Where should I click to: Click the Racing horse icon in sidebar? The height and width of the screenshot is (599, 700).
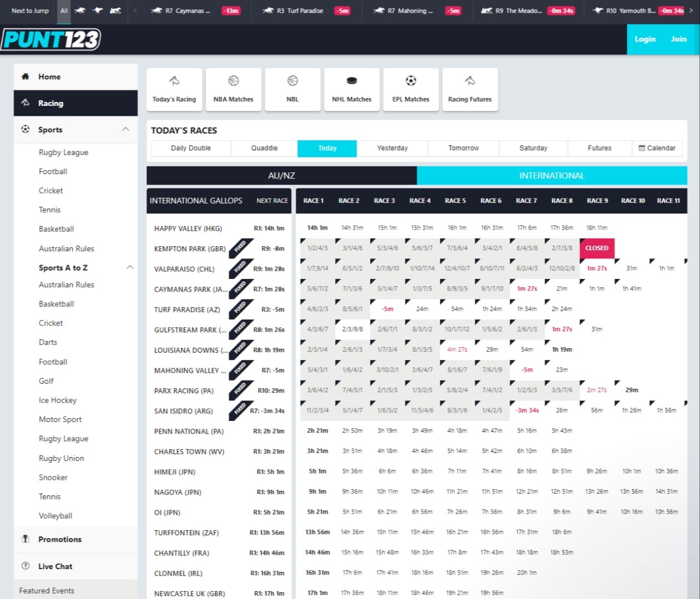[25, 103]
